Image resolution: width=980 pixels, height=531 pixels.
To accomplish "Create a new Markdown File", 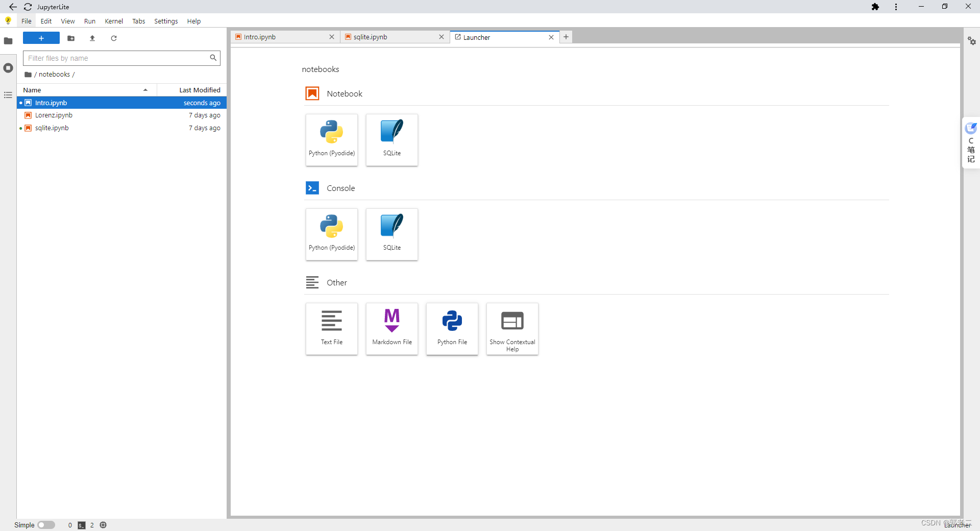I will (392, 329).
